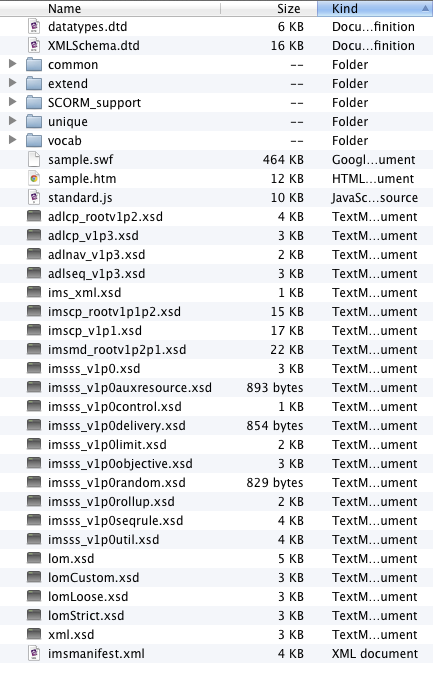Select the sample.swf blank file icon
This screenshot has height=677, width=433.
pos(34,160)
